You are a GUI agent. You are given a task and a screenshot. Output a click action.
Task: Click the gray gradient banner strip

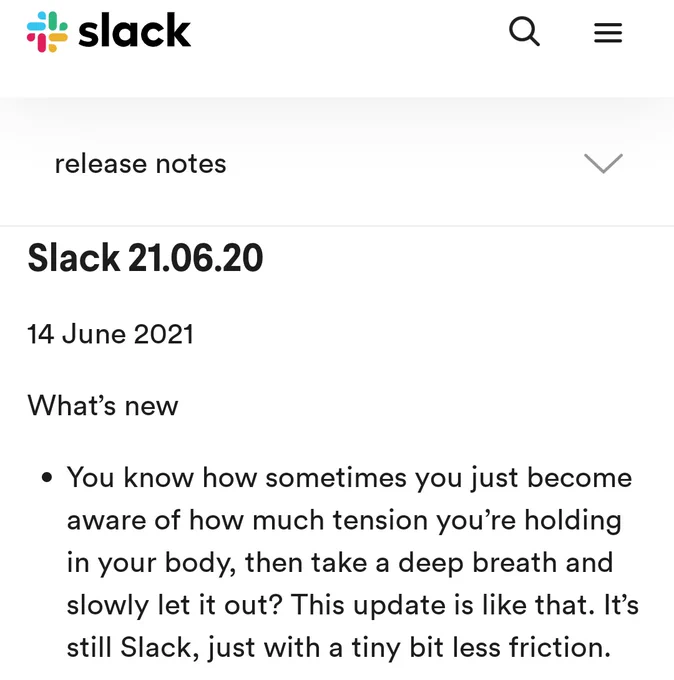(x=337, y=116)
